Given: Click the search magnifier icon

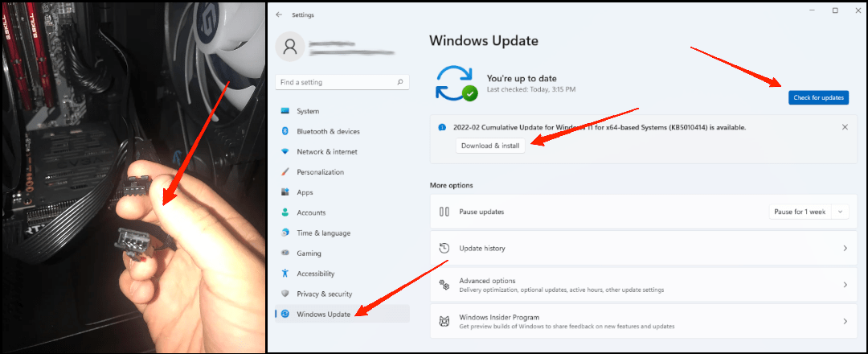Looking at the screenshot, I should 400,82.
